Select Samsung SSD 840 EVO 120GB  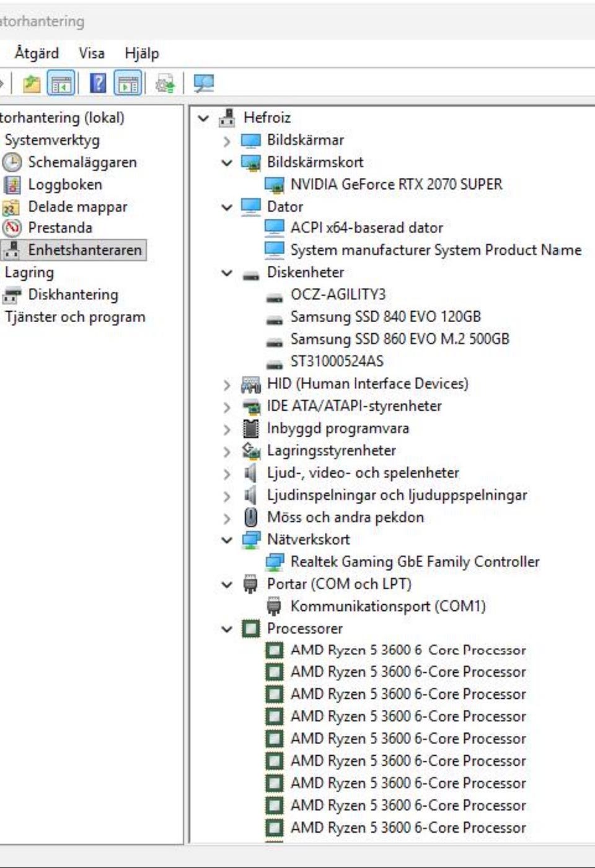[386, 317]
